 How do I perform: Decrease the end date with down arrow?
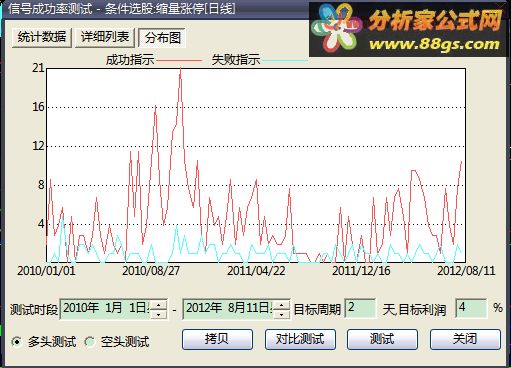coord(281,314)
